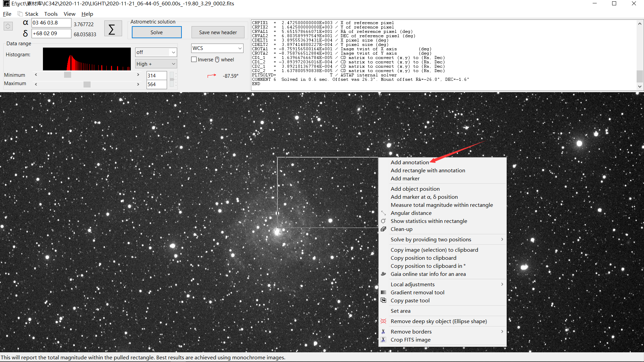Select Measure total magnitude within rectangle
Viewport: 644px width, 362px height.
(x=442, y=205)
